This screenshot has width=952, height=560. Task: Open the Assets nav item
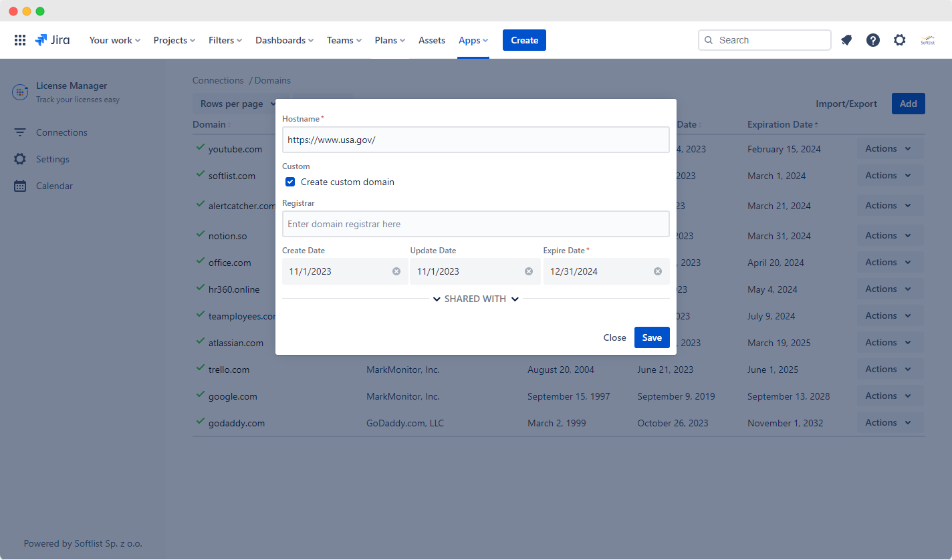[432, 40]
